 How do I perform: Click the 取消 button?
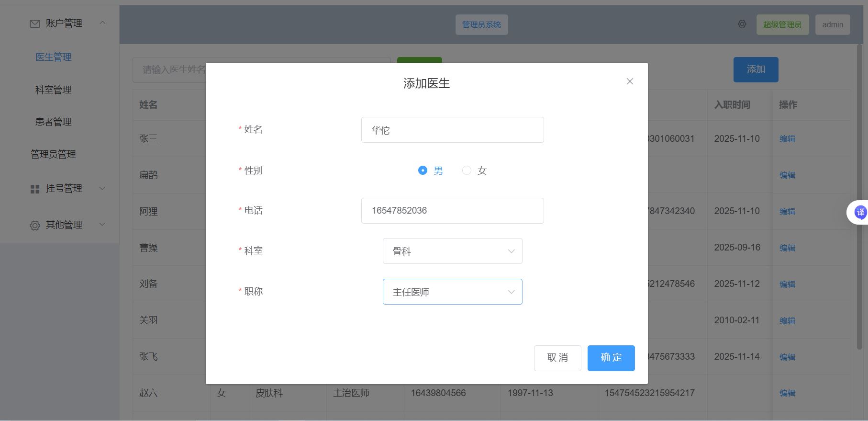coord(557,358)
